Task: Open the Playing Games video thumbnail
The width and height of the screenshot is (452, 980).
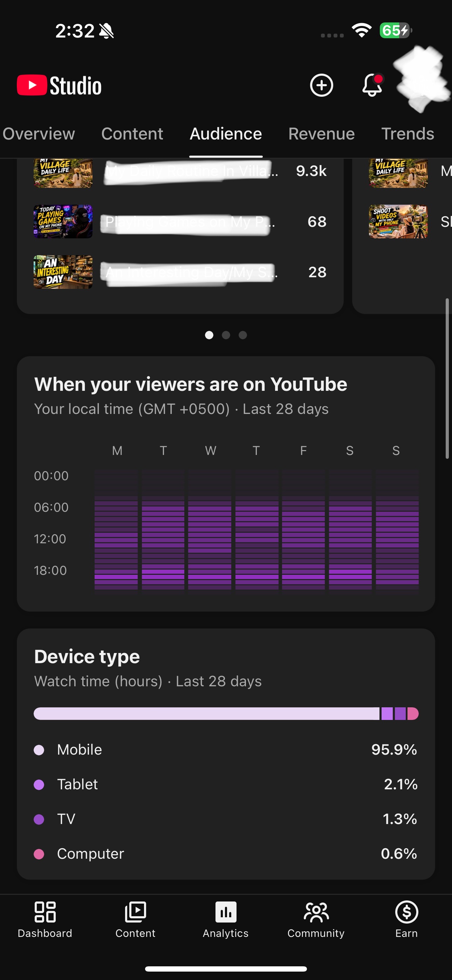Action: pos(63,222)
